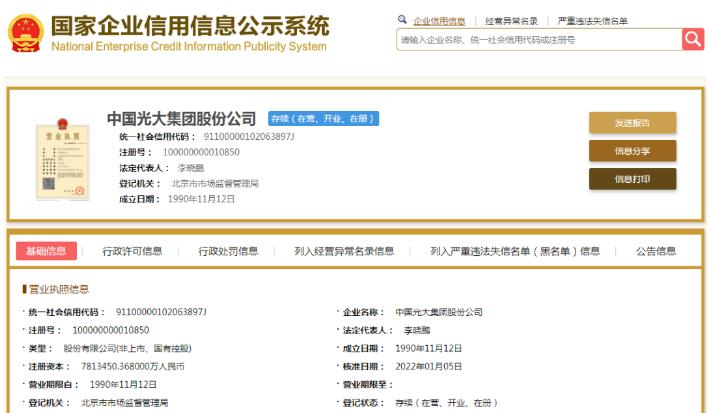Viewport: 712px width, 413px height.
Task: Click the 营业期限至 label
Action: pyautogui.click(x=367, y=384)
